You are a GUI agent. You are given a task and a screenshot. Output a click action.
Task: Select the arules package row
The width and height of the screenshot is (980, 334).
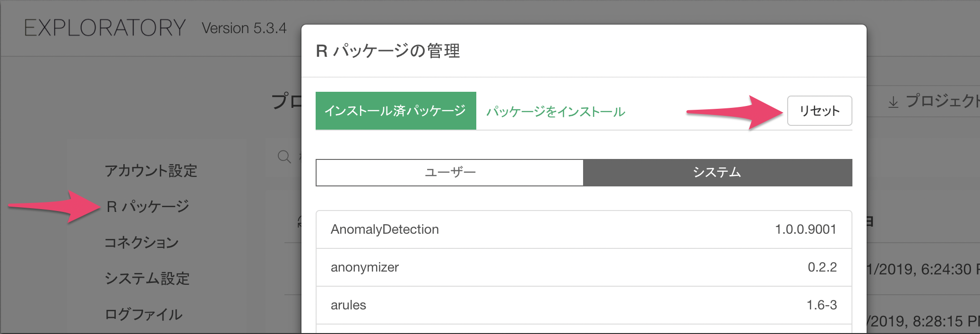point(584,305)
